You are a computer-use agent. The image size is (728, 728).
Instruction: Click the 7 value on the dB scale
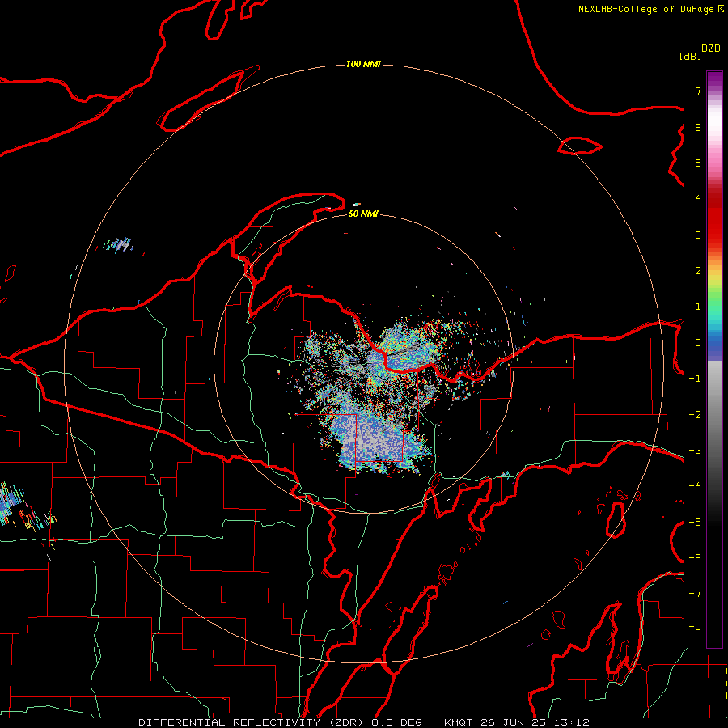(x=698, y=91)
